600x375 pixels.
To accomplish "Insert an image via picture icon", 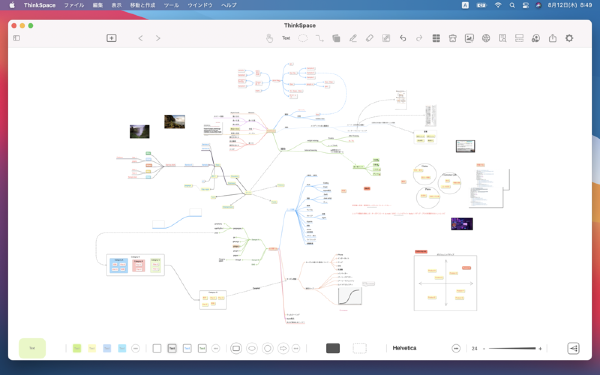I will 469,38.
